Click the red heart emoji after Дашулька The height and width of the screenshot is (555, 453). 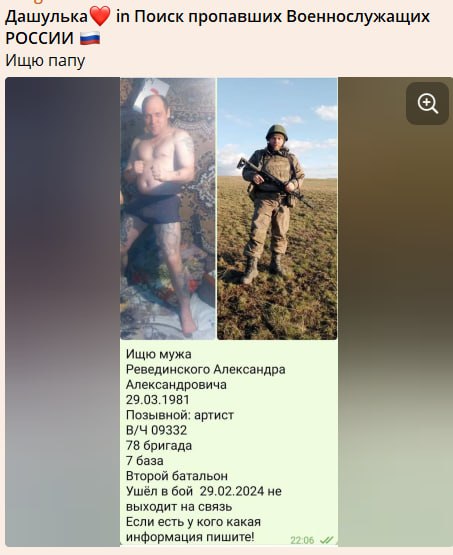point(99,17)
